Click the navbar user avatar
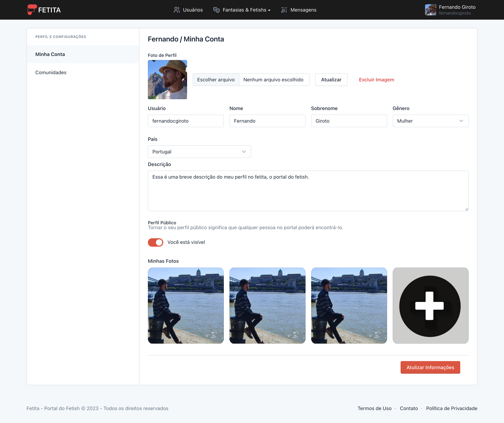The height and width of the screenshot is (423, 504). tap(430, 10)
